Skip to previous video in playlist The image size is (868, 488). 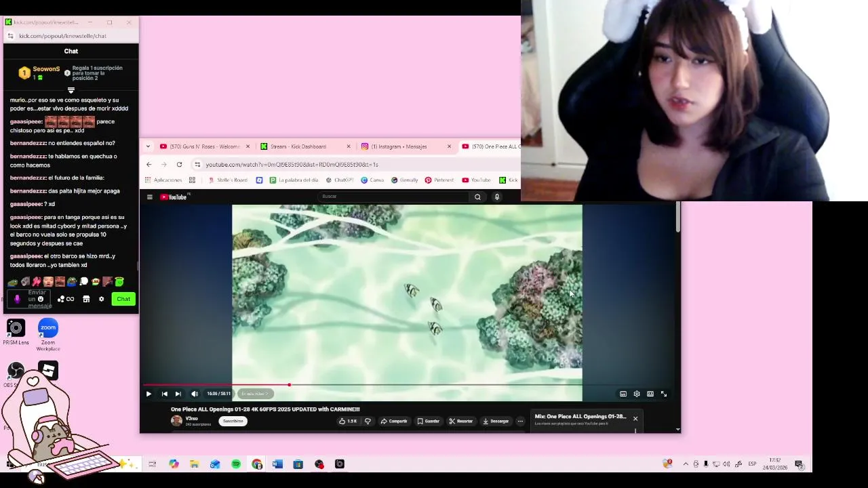(164, 394)
